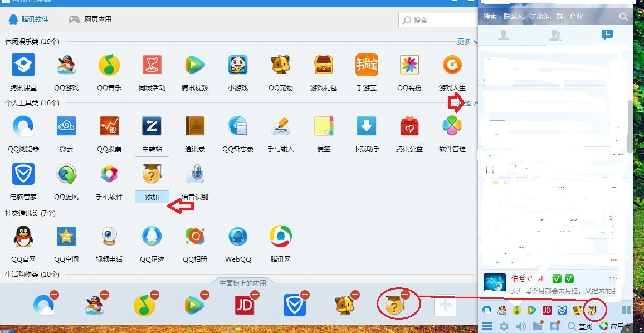The image size is (644, 333).
Task: Toggle the speaker icon in QQ toolbar
Action: 520,326
